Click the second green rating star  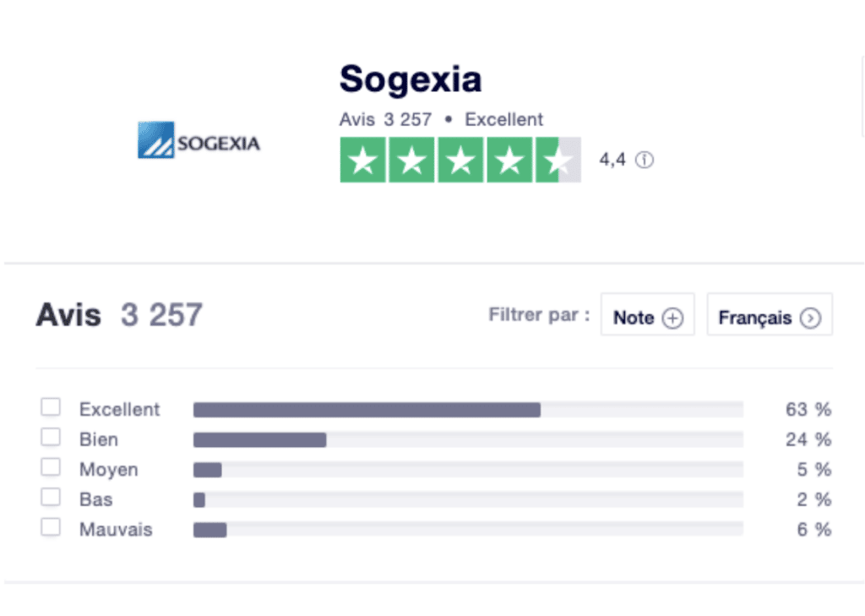412,160
